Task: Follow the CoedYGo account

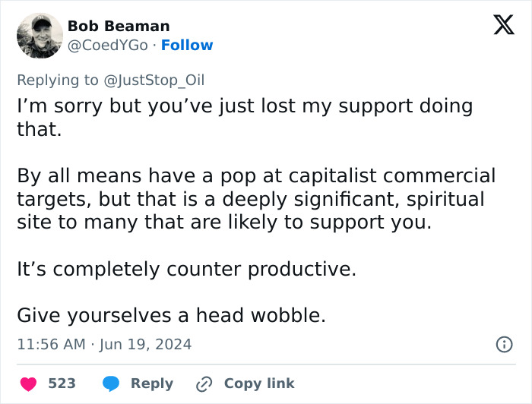Action: click(187, 46)
